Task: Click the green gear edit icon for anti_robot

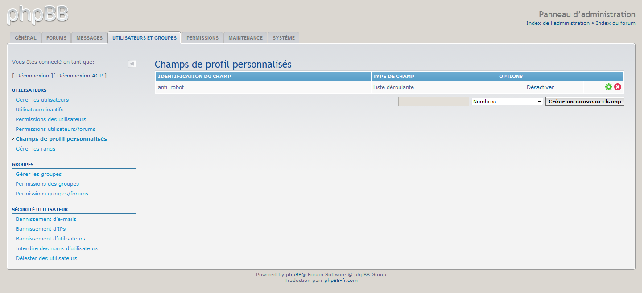Action: point(608,87)
